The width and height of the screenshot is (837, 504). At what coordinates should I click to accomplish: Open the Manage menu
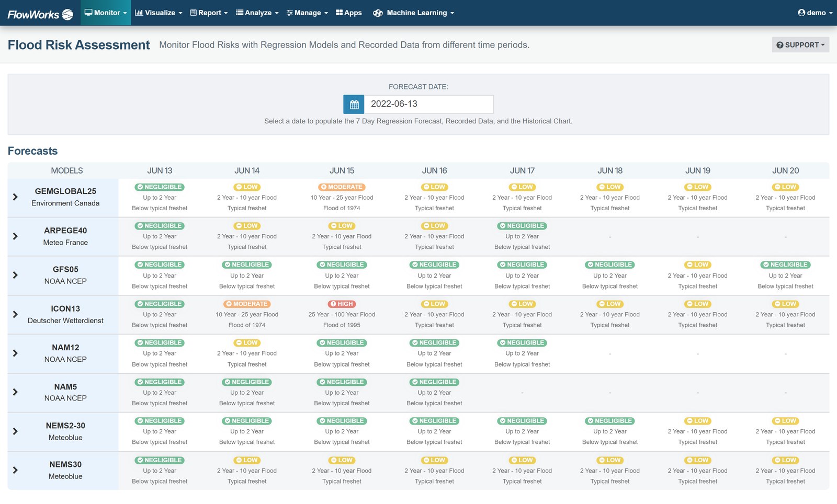click(x=307, y=13)
